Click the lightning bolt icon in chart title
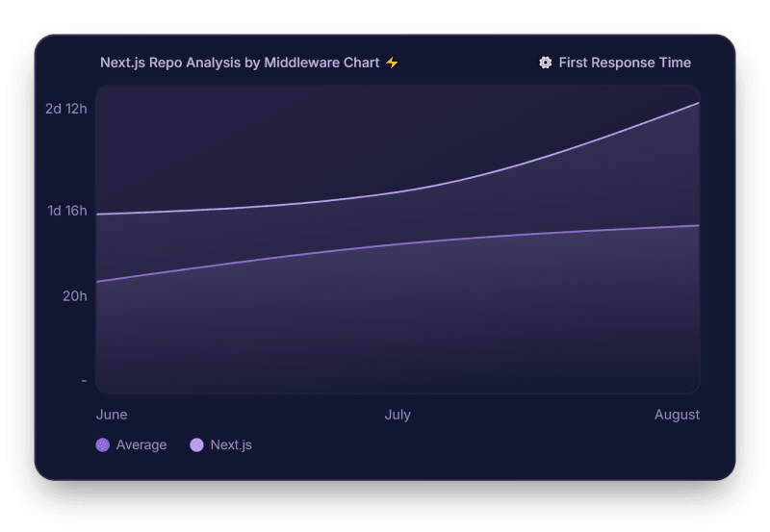 [392, 63]
